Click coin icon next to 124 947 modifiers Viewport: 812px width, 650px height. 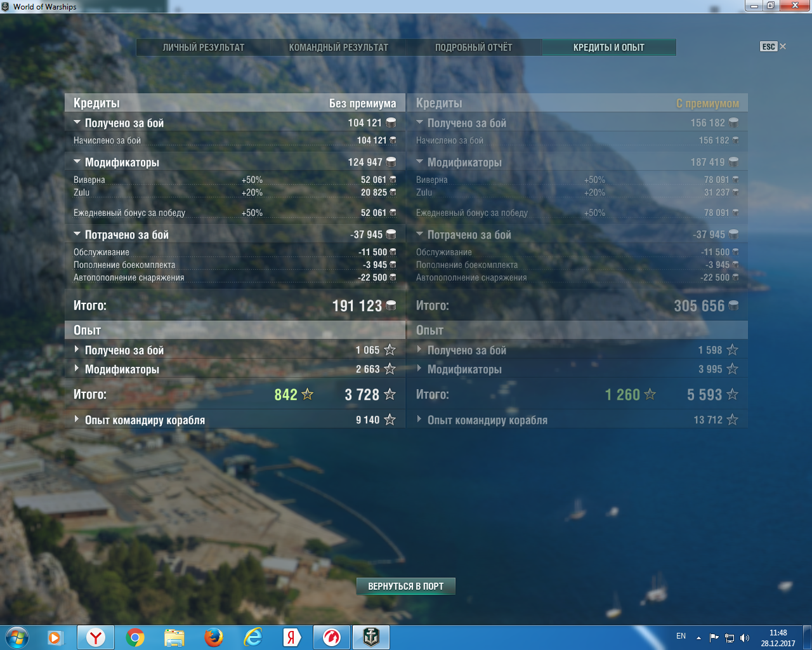(391, 162)
